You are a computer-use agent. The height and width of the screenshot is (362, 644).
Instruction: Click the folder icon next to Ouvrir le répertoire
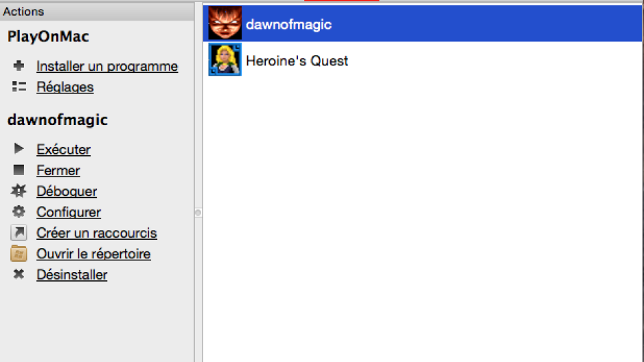pyautogui.click(x=19, y=253)
